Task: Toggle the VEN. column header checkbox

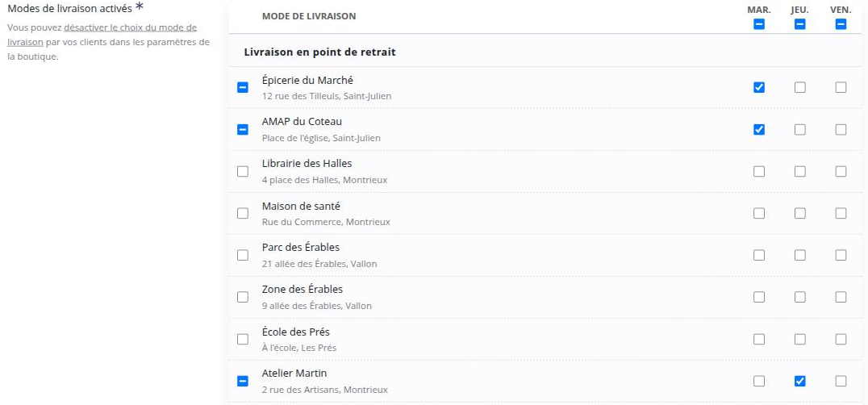Action: point(841,24)
